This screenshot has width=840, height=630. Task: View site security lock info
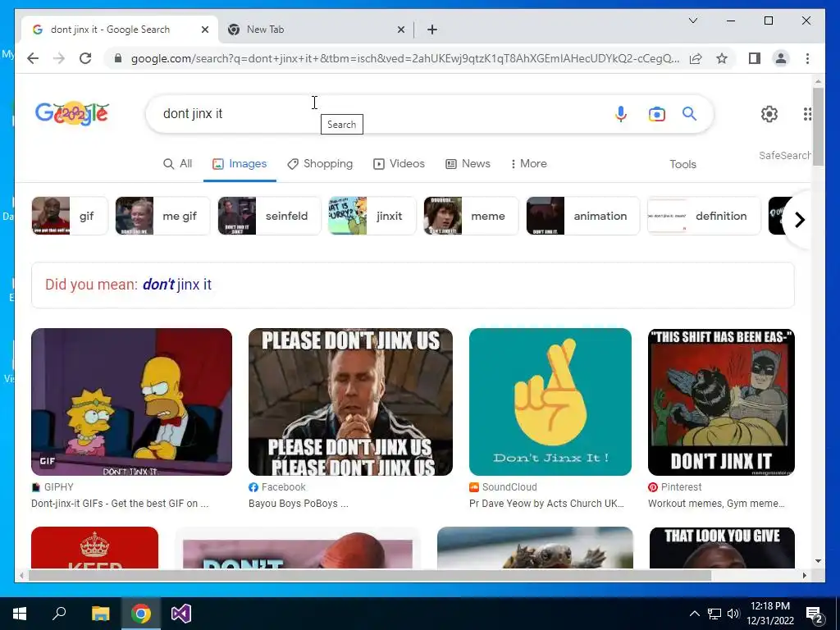pyautogui.click(x=118, y=58)
